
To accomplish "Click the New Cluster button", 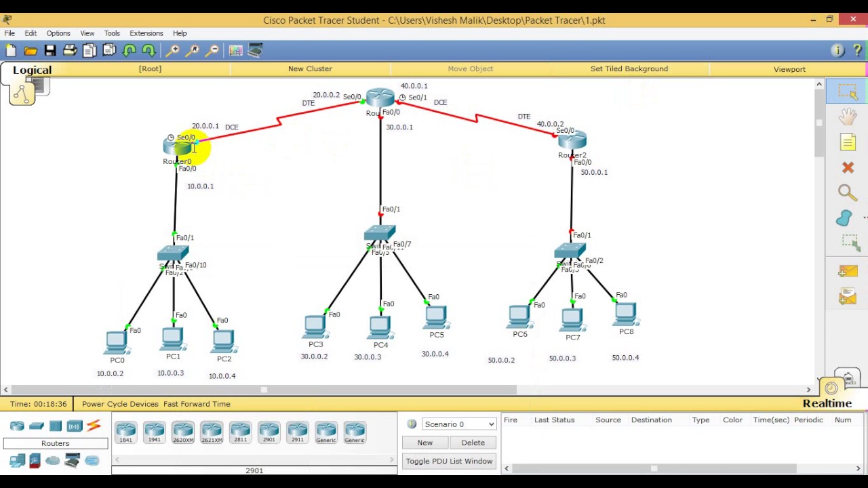I will point(310,68).
